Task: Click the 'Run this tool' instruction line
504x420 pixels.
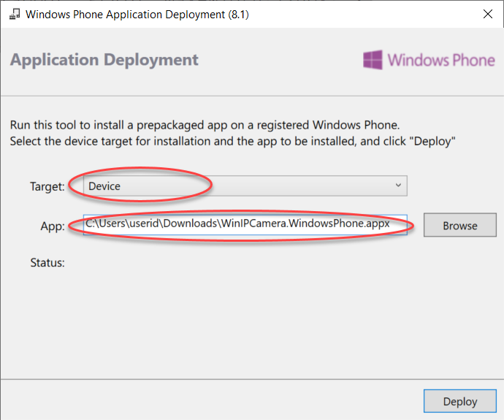Action: 205,125
